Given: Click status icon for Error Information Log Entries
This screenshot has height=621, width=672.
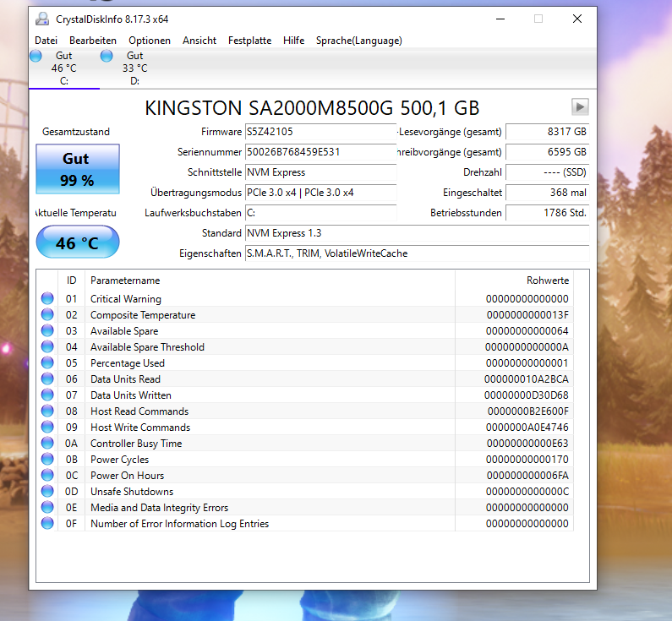Looking at the screenshot, I should (47, 523).
